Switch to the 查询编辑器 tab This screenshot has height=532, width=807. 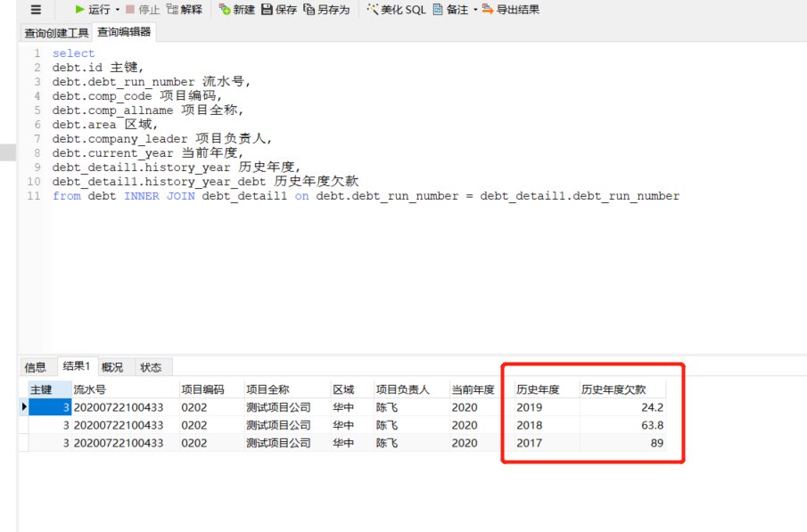pyautogui.click(x=124, y=32)
